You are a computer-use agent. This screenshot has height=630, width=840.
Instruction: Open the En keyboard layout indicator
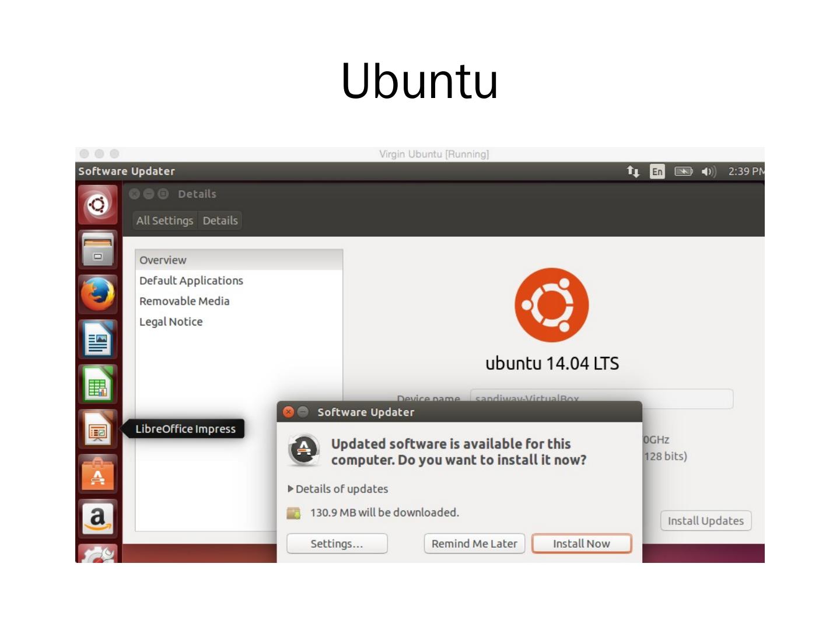(x=657, y=171)
